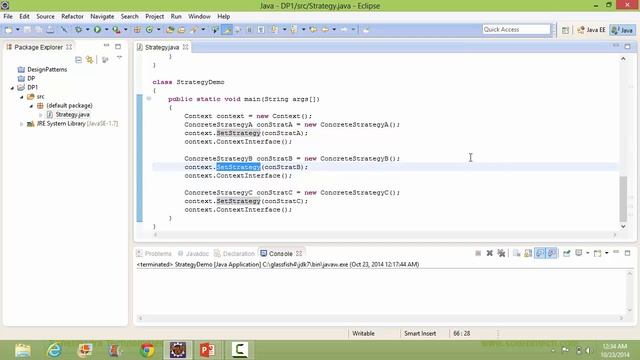Image resolution: width=640 pixels, height=360 pixels.
Task: Click the Open Type icon
Action: click(x=170, y=30)
